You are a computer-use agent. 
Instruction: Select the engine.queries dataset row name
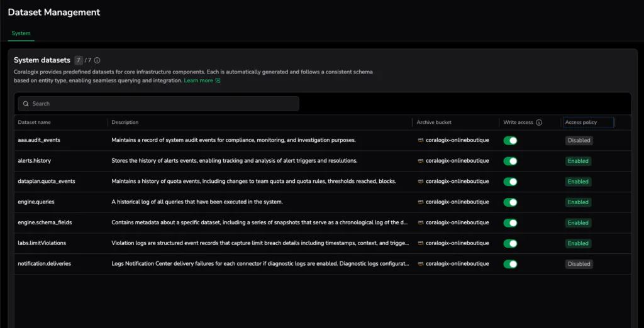point(36,202)
